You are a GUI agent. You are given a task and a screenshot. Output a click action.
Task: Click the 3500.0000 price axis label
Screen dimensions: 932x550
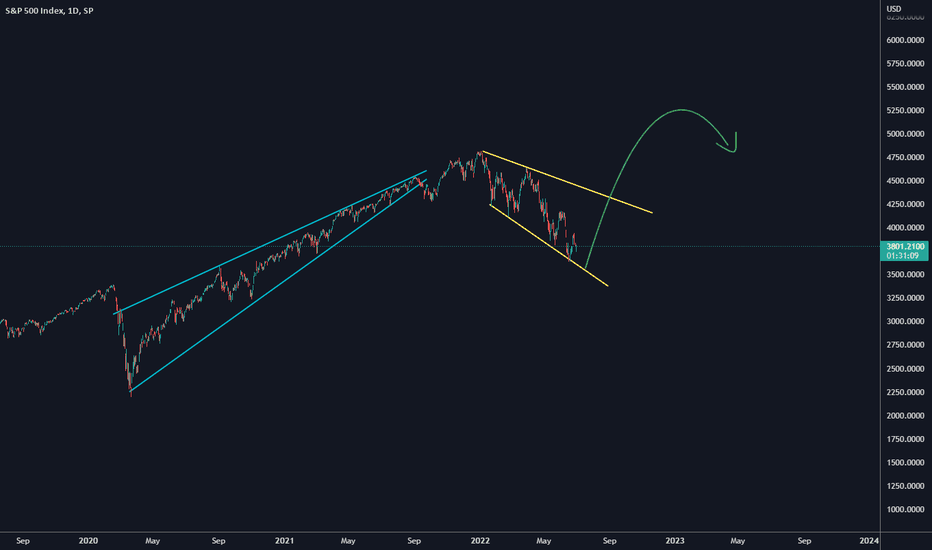905,274
